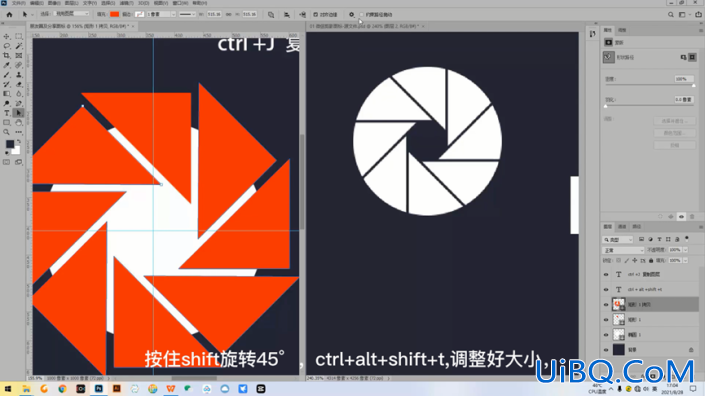Select the Rectangle shape tool
Screen dimensions: 705x396
pos(6,122)
